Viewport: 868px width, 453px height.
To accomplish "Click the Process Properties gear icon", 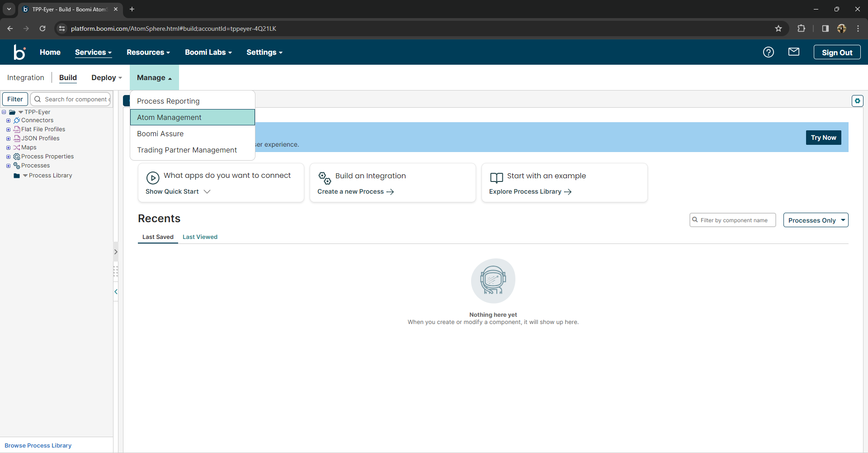I will click(17, 156).
